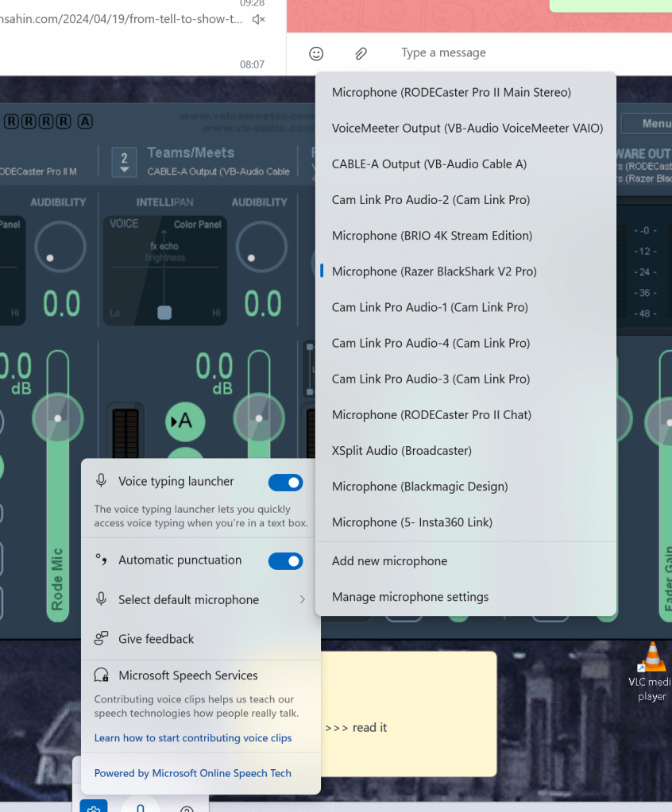Click the Fader Gain slider knob
This screenshot has width=672, height=812.
click(x=663, y=422)
